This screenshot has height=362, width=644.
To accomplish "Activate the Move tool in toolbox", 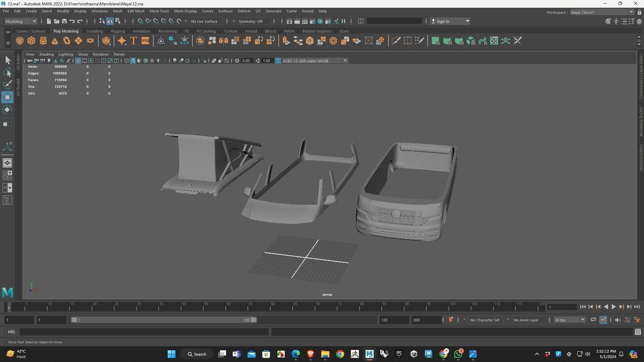I will tap(7, 97).
